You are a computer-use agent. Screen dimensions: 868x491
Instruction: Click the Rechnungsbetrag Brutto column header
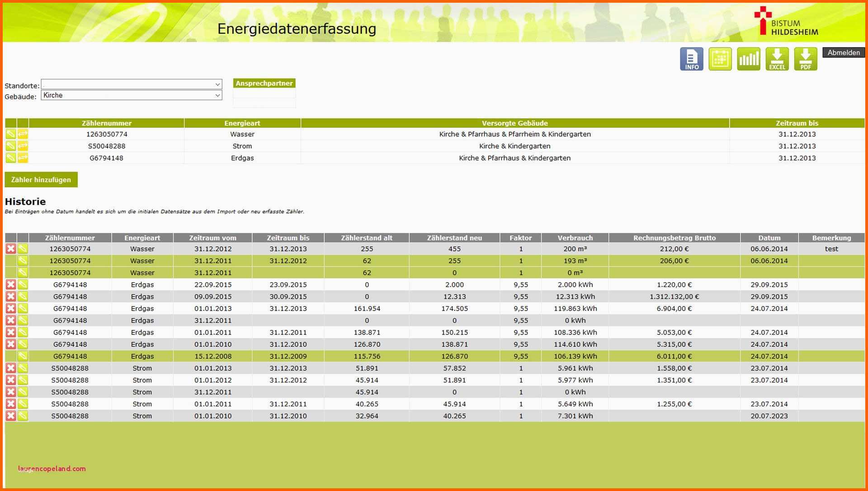click(674, 238)
